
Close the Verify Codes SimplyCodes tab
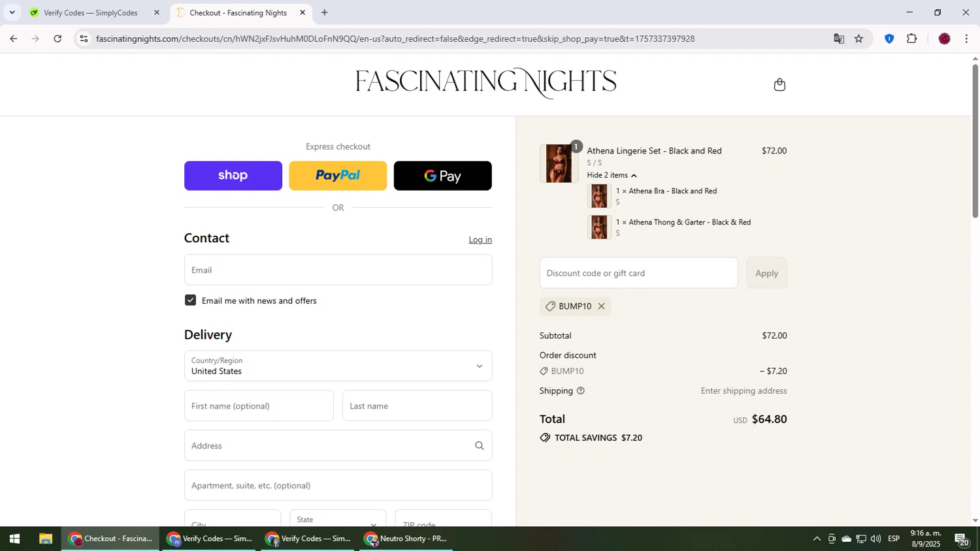point(156,12)
